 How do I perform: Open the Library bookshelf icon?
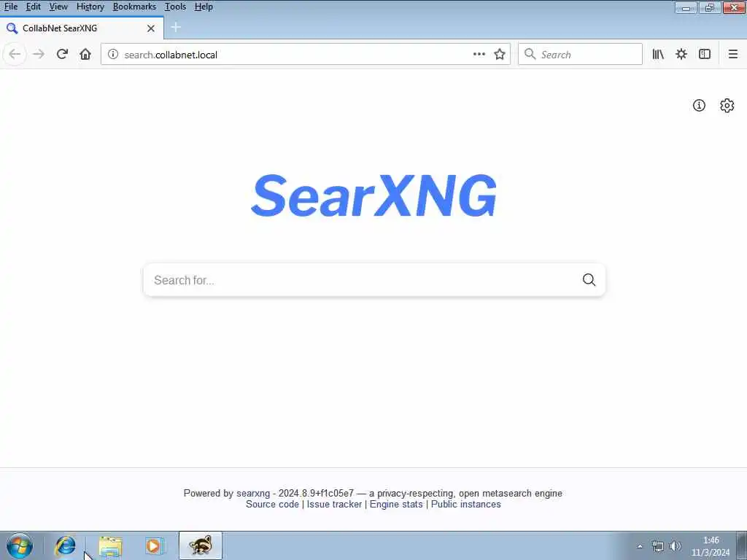tap(658, 54)
